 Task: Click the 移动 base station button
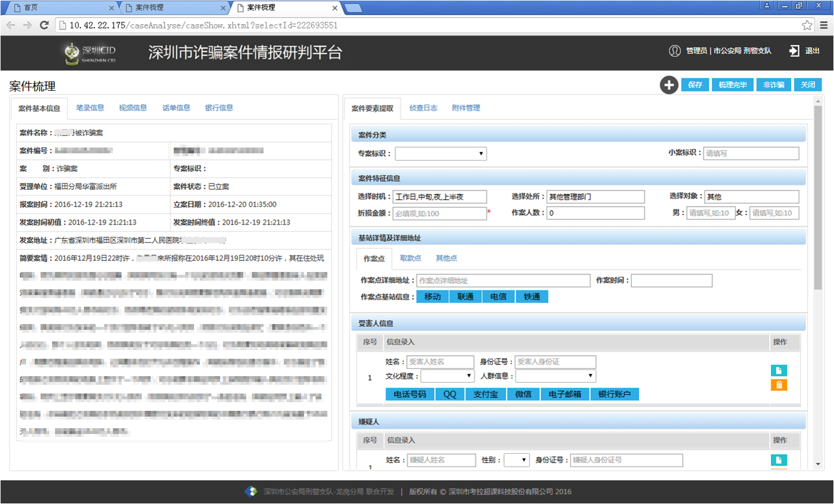coord(433,296)
